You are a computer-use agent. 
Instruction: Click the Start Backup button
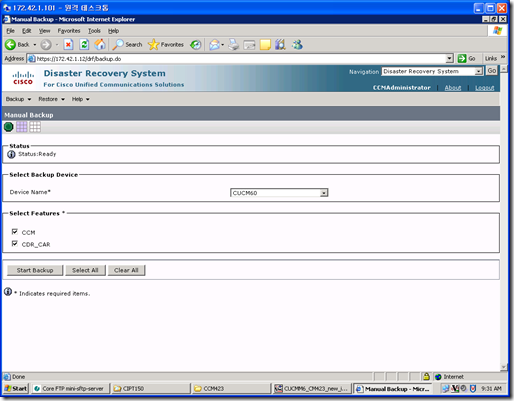(35, 270)
